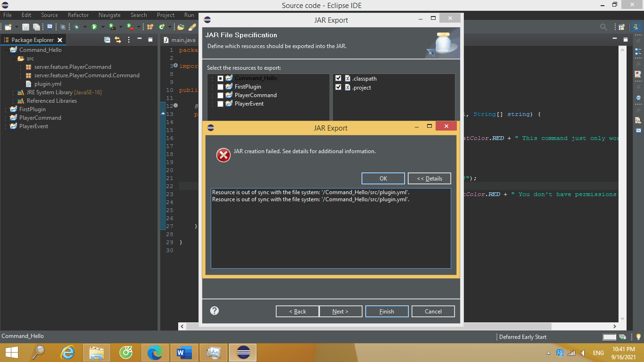Screen dimensions: 644x362
Task: Click the green Run toolbar icon
Action: pos(94,27)
